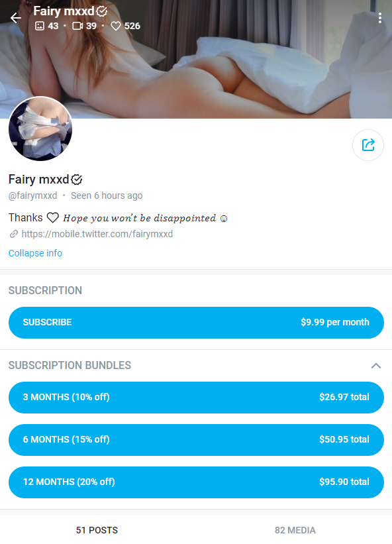Subscribe for $9.99 per month
The height and width of the screenshot is (544, 392).
pyautogui.click(x=196, y=322)
